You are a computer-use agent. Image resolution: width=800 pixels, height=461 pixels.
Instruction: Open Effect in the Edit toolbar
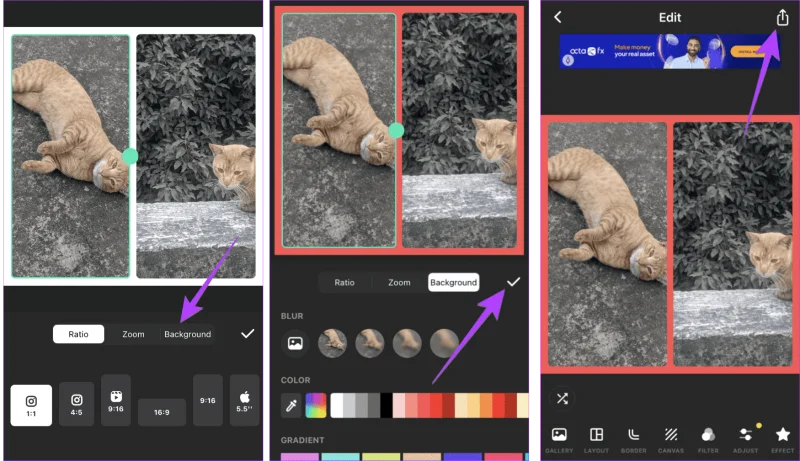point(783,440)
